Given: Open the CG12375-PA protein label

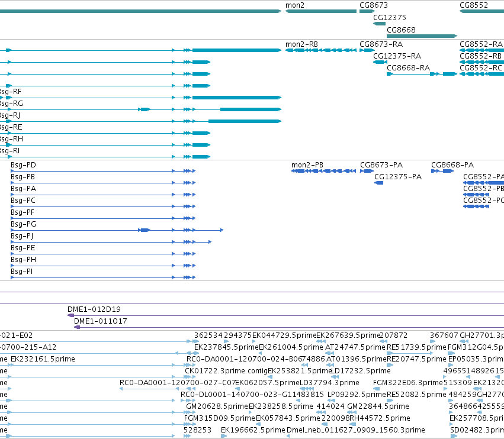Looking at the screenshot, I should coord(398,177).
